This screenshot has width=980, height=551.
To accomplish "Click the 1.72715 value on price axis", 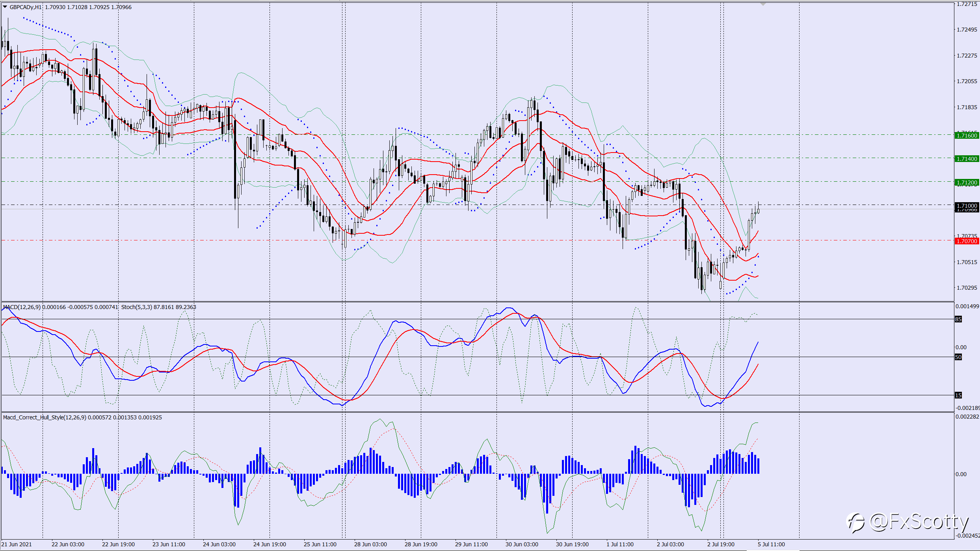I will 967,4.
